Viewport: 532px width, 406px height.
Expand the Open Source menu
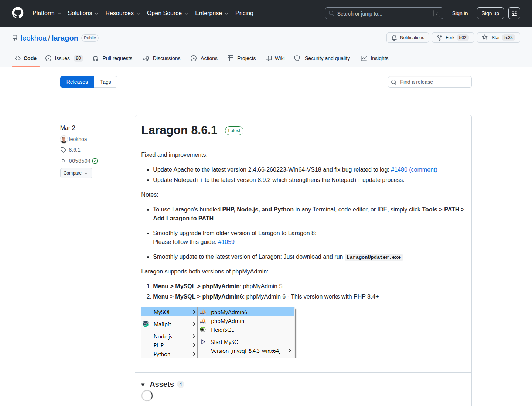168,13
